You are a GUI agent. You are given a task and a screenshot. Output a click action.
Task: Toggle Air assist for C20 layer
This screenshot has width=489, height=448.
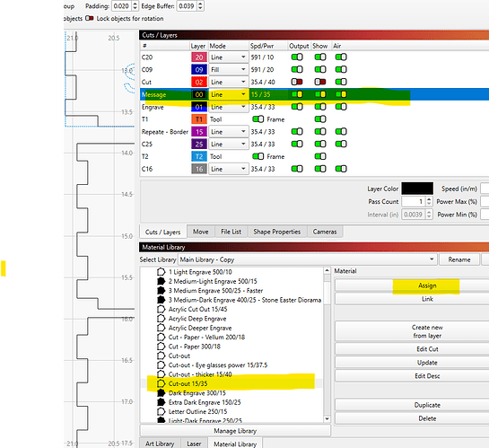pyautogui.click(x=341, y=57)
